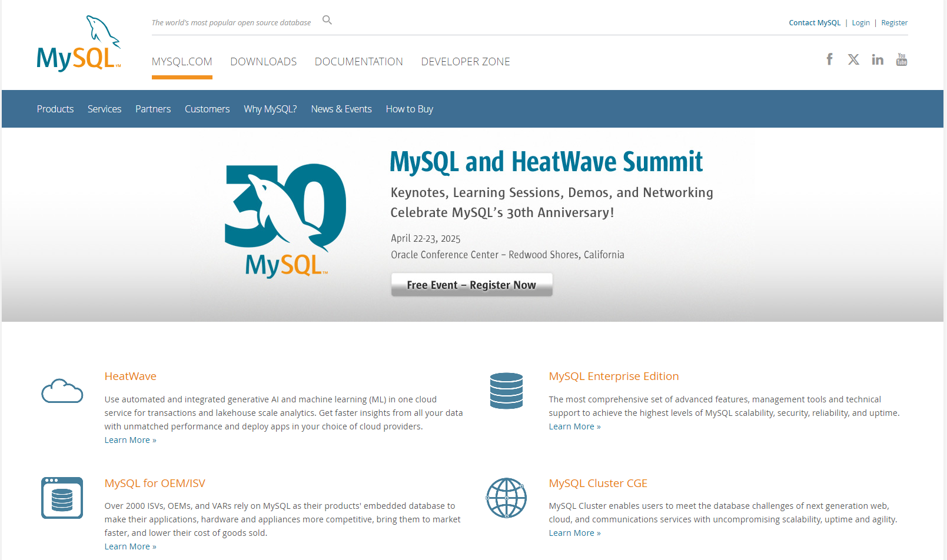Open the Customers menu
947x560 pixels.
207,109
